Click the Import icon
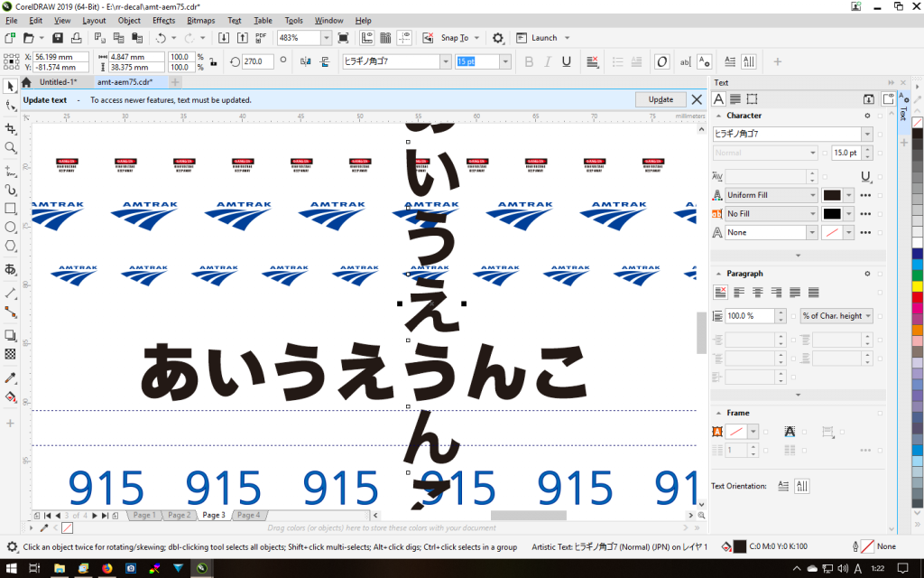 pyautogui.click(x=224, y=38)
